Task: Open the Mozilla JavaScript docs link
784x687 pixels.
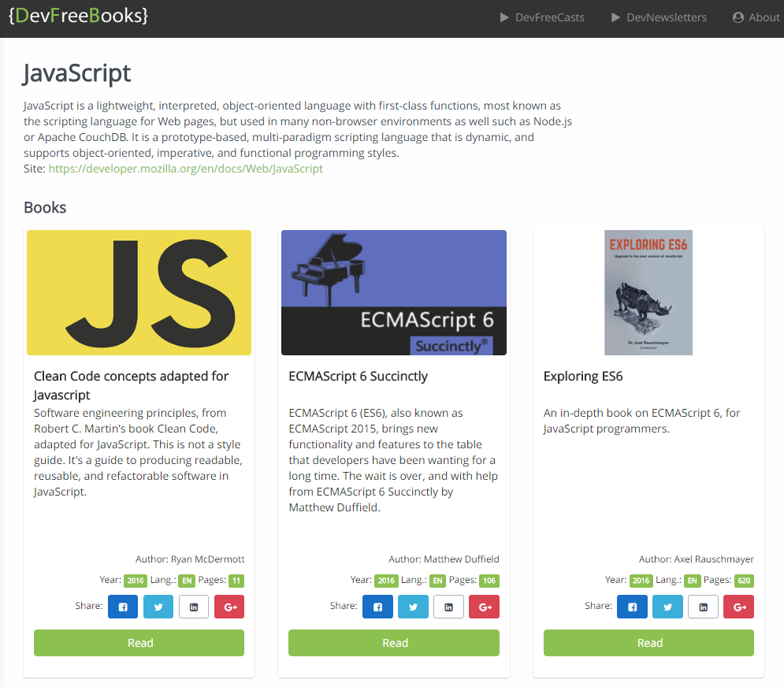Action: (x=185, y=169)
